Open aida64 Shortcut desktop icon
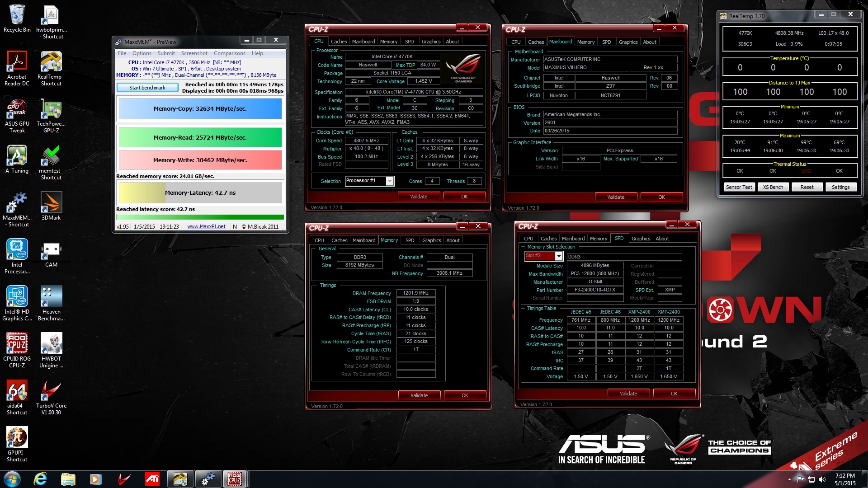The width and height of the screenshot is (868, 488). click(x=17, y=397)
